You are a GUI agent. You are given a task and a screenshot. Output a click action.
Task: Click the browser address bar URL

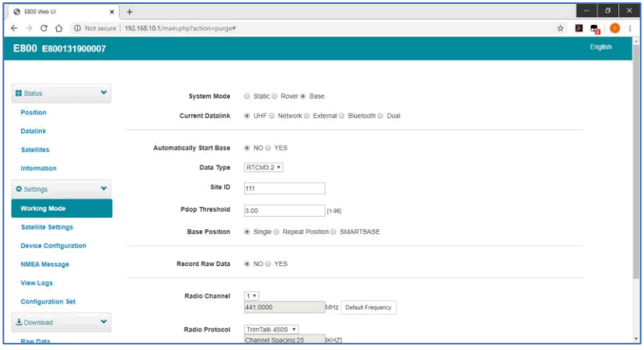click(x=180, y=28)
